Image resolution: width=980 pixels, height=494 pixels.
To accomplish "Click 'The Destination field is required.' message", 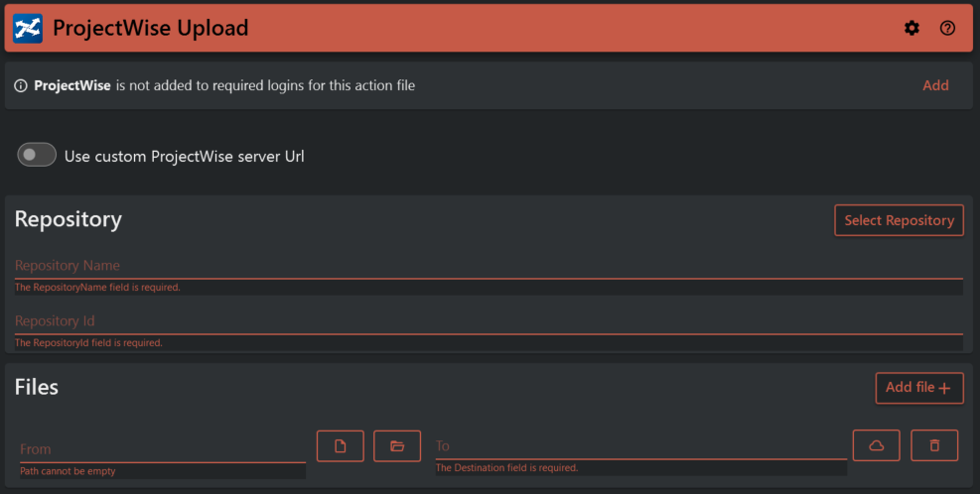I will tap(506, 468).
